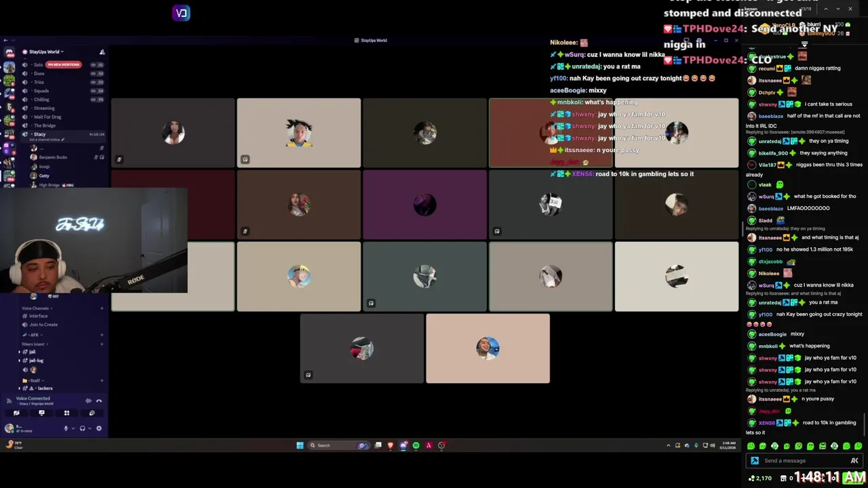Viewport: 868px width, 488px height.
Task: Click the invite people icon beside server name
Action: [x=102, y=52]
